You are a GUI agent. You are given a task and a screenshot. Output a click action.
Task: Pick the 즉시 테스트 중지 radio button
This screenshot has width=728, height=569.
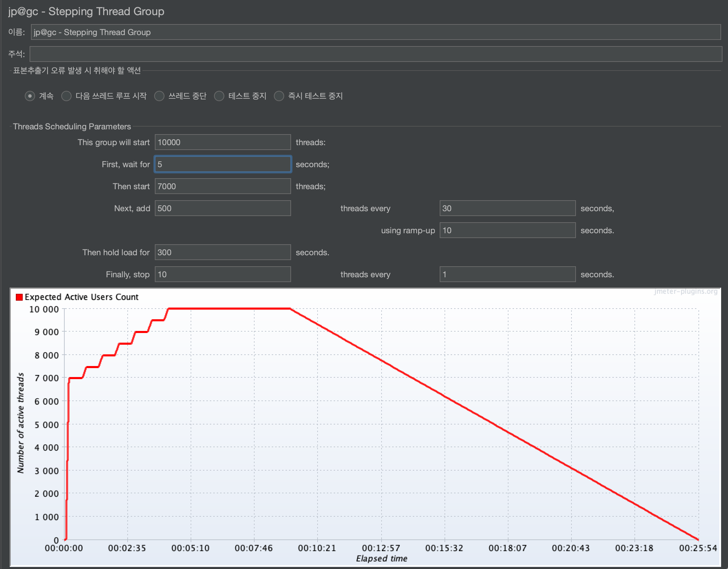tap(279, 96)
